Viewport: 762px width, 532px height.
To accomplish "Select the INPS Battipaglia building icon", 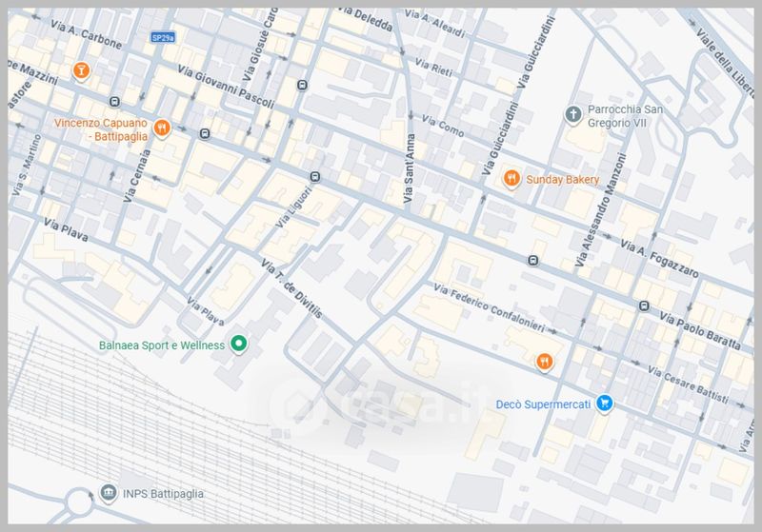I will pos(107,493).
